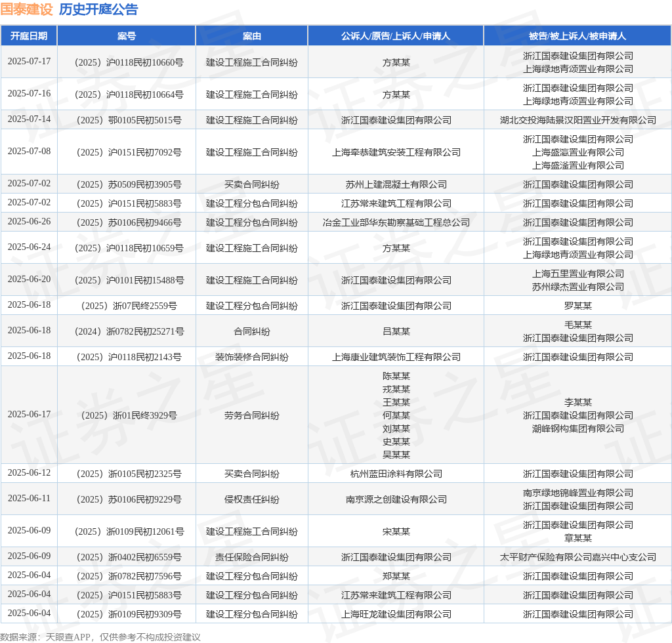Select case number 沪0118民初10664号
Viewport: 672px width, 643px height.
coord(129,94)
